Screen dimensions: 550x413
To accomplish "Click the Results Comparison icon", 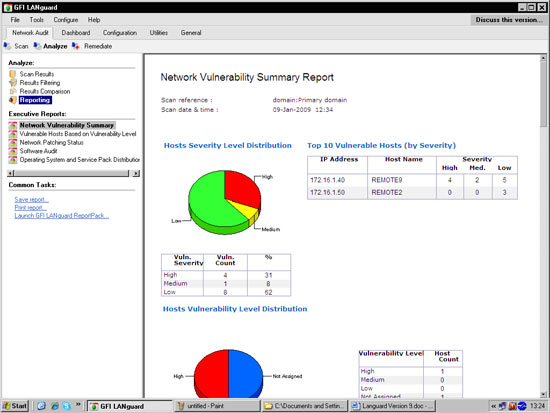I will point(13,91).
